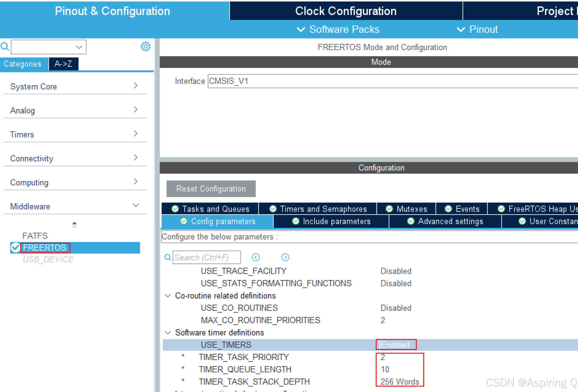Toggle USE_TRACE_FACILITY Disabled value

395,271
